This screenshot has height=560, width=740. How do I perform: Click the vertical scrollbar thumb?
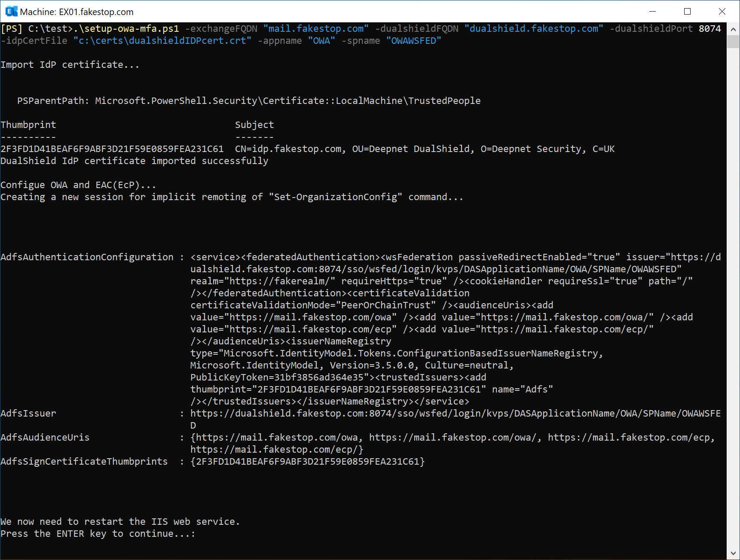click(x=733, y=42)
